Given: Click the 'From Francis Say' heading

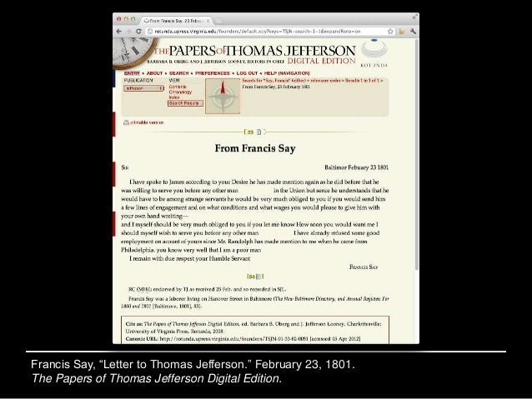Looking at the screenshot, I should tap(255, 148).
